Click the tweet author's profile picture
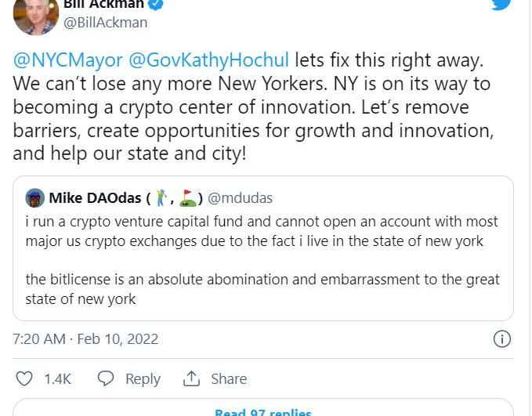 coord(36,14)
